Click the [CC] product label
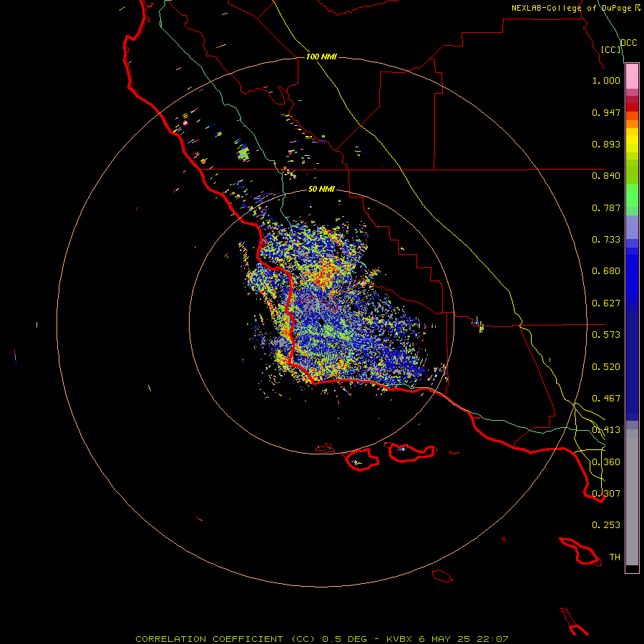The image size is (644, 644). [x=611, y=49]
